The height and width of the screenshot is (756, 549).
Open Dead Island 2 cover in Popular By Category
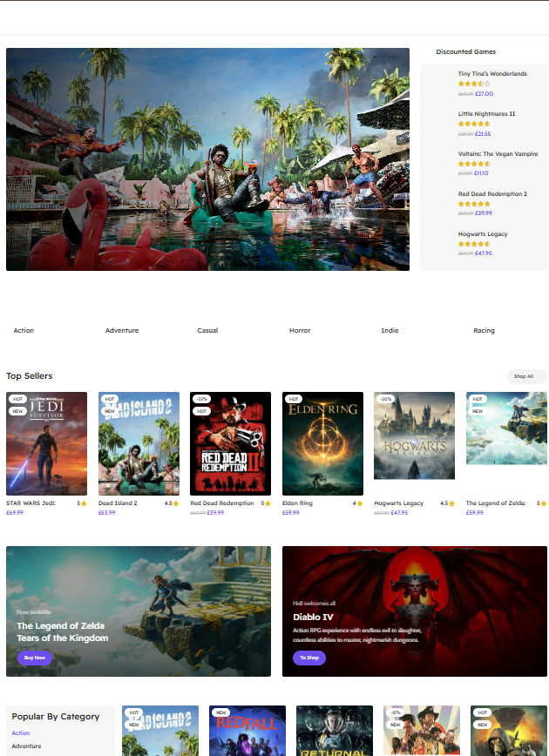(160, 731)
